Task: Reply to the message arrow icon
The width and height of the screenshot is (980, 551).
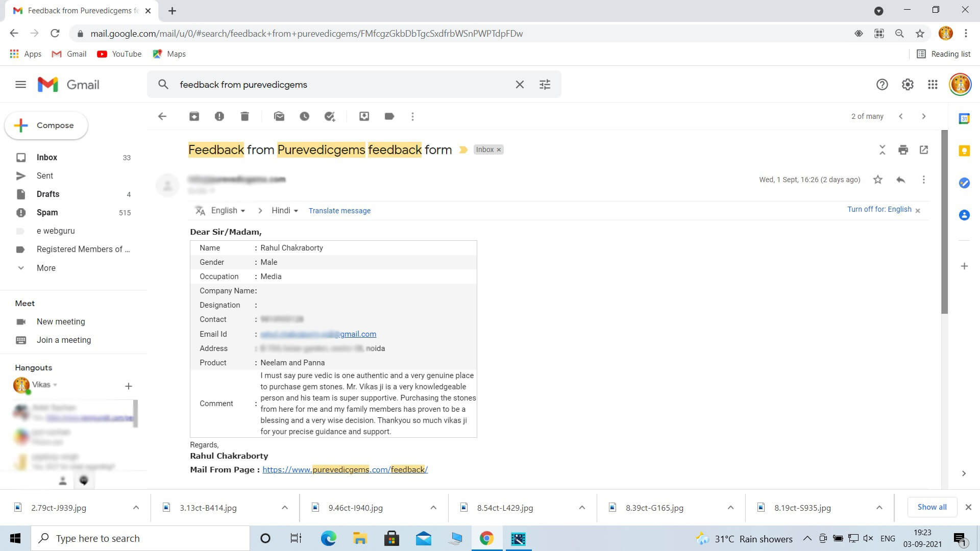Action: click(x=901, y=180)
